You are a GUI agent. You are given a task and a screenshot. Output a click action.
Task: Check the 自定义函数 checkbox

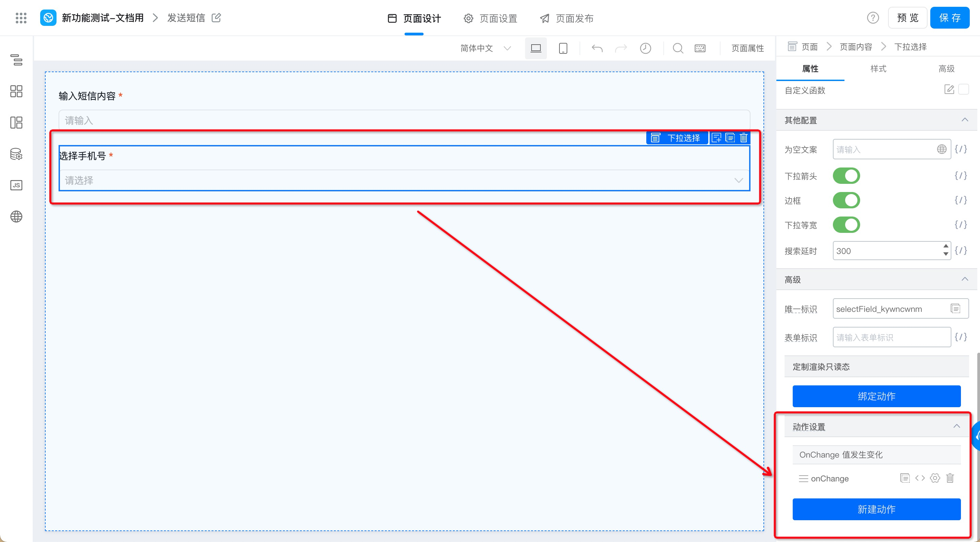tap(964, 90)
